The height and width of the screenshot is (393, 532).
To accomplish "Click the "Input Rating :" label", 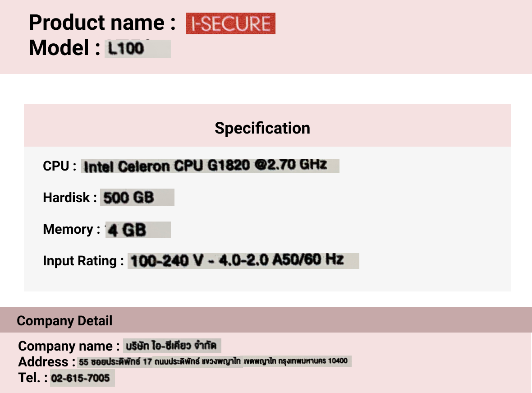I will coord(83,261).
